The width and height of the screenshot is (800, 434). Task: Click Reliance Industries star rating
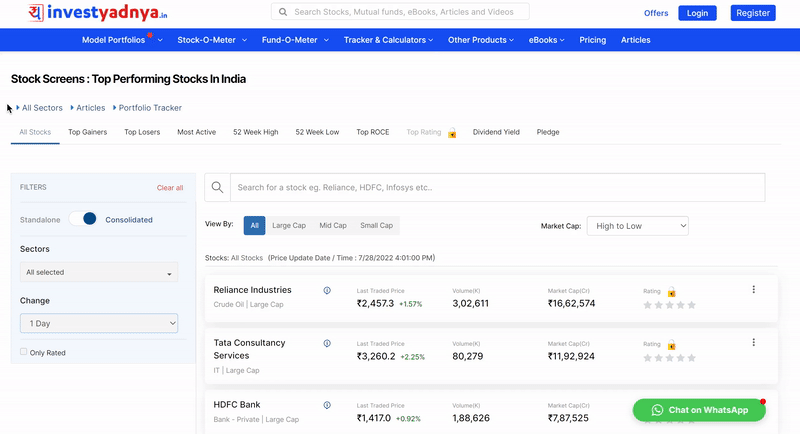669,304
